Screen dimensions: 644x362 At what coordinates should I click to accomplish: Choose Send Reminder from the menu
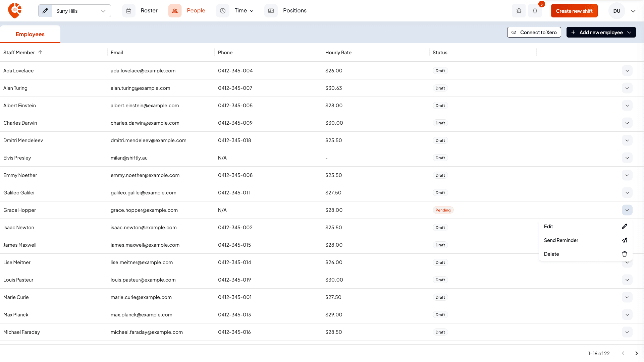[x=585, y=240]
